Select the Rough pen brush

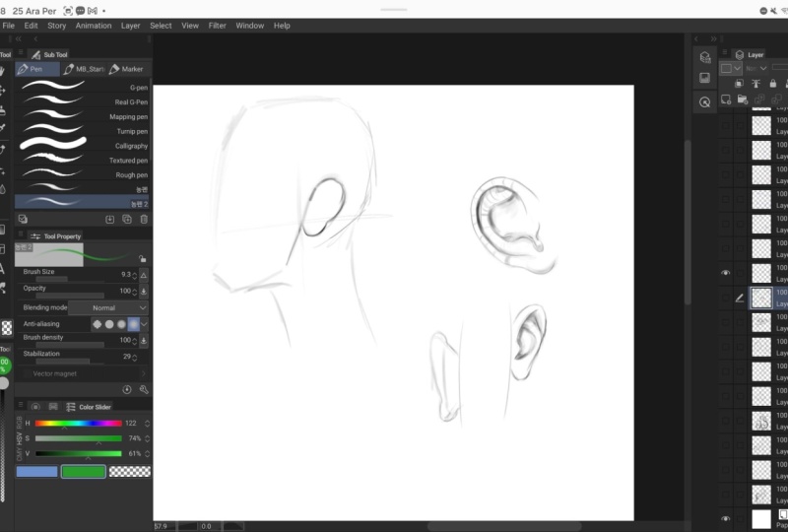[83, 174]
